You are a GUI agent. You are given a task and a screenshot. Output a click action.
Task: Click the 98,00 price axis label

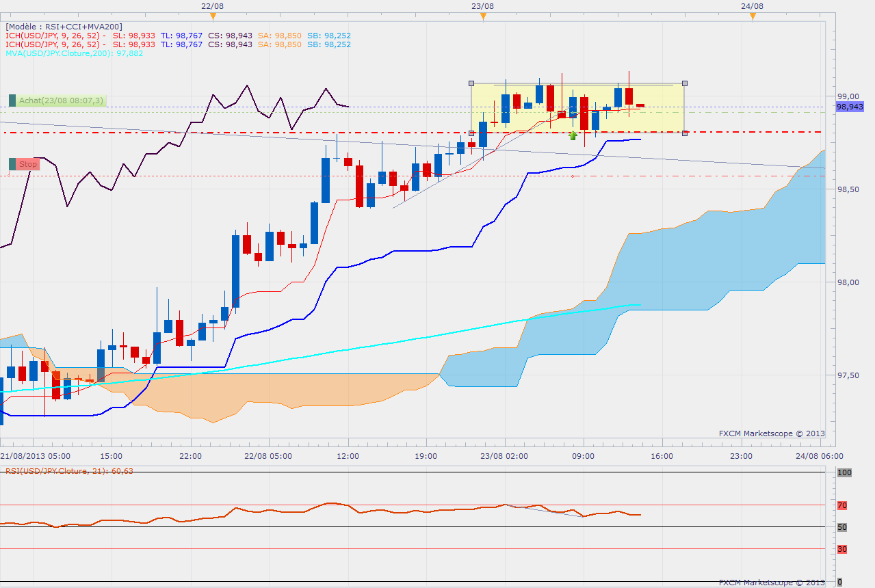tap(847, 282)
